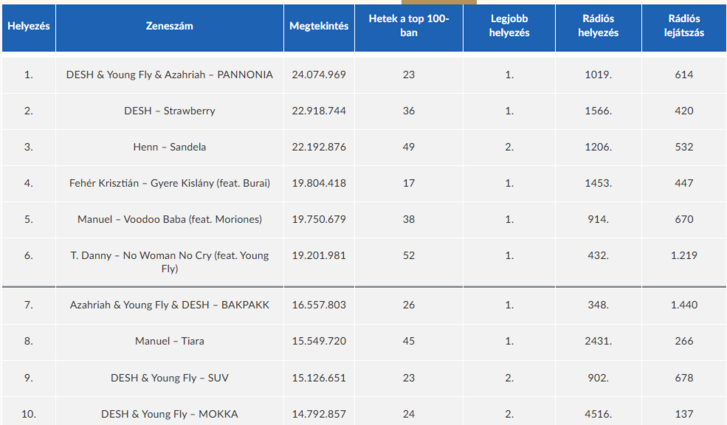Click radio plays 670 for Voodoo Baba
727x425 pixels.
coord(684,219)
